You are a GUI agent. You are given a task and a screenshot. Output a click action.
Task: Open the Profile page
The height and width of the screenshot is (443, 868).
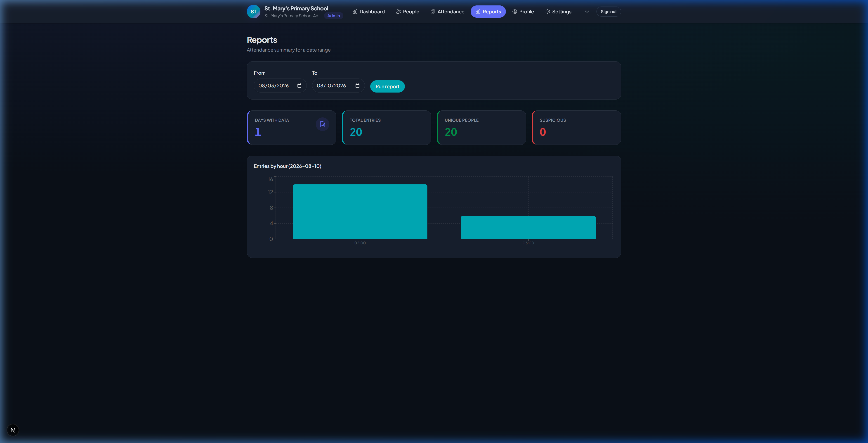click(x=523, y=12)
